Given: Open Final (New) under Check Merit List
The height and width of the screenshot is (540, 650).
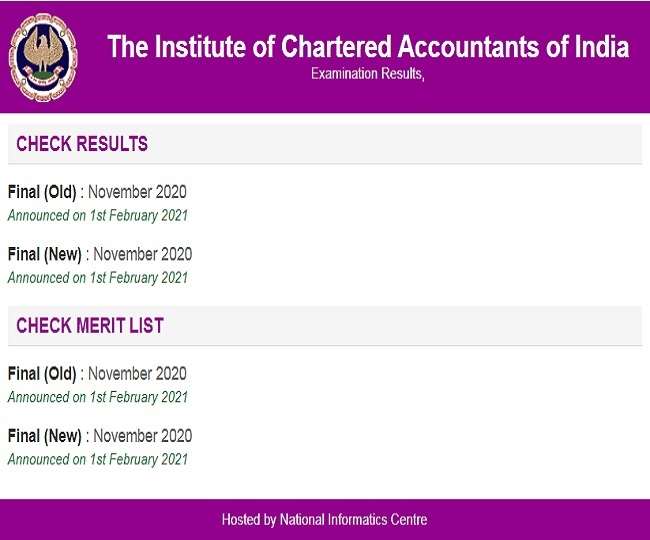Looking at the screenshot, I should (44, 436).
